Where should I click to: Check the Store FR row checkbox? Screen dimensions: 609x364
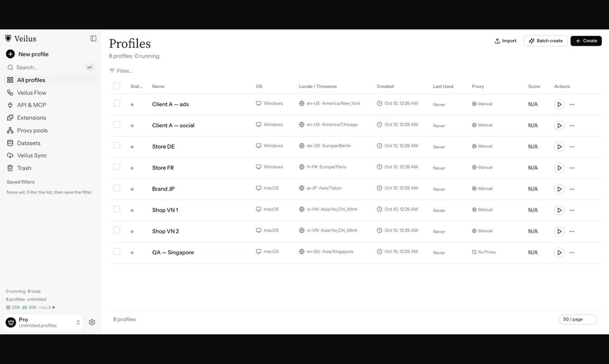pyautogui.click(x=116, y=167)
